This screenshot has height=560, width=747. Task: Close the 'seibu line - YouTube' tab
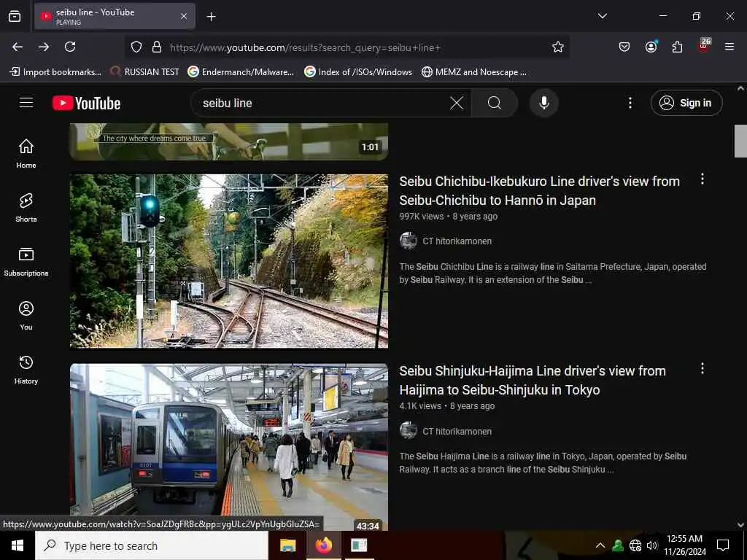[x=184, y=16]
